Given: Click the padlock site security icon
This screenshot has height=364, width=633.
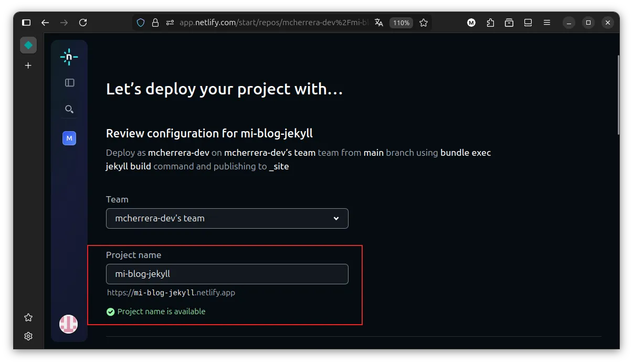Looking at the screenshot, I should coord(155,23).
